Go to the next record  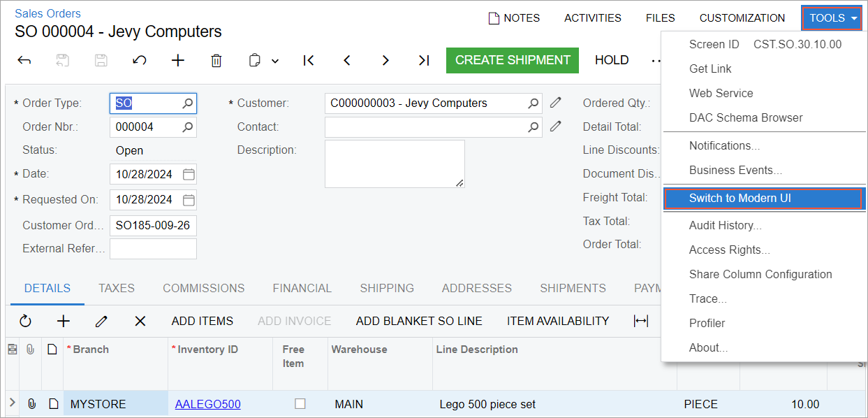coord(385,61)
